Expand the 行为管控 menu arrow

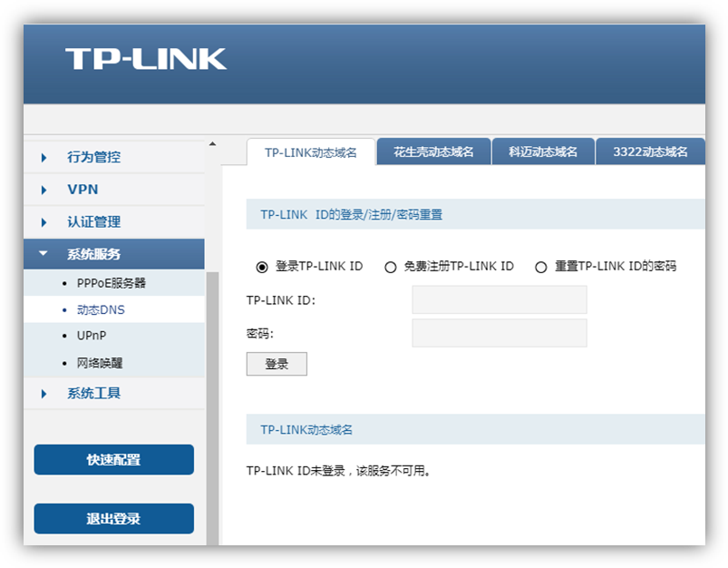44,158
